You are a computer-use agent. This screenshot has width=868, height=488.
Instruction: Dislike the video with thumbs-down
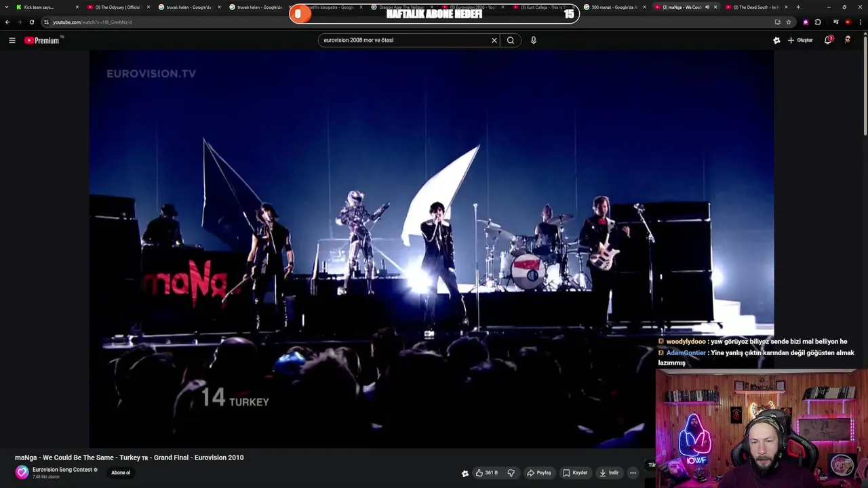click(511, 472)
